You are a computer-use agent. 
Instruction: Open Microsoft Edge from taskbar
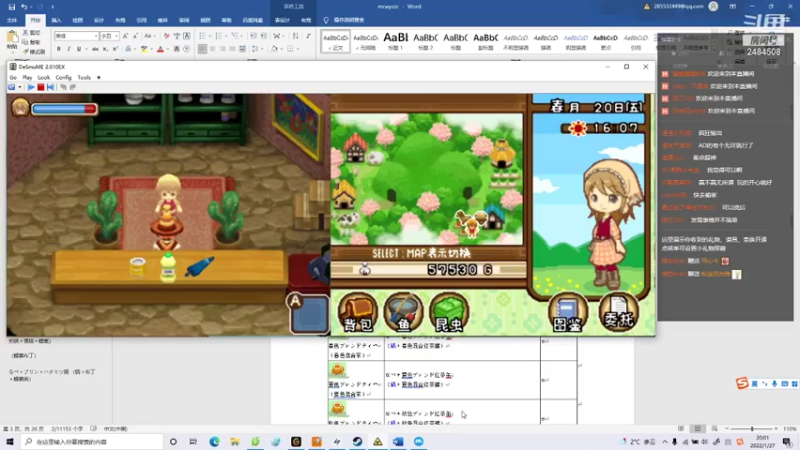click(x=214, y=441)
